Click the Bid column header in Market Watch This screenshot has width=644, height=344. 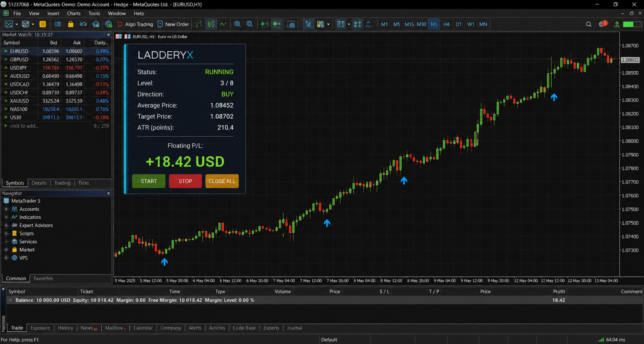pos(54,43)
